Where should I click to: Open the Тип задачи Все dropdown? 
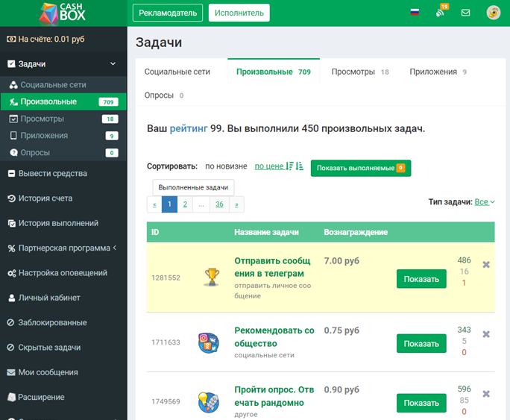(485, 202)
